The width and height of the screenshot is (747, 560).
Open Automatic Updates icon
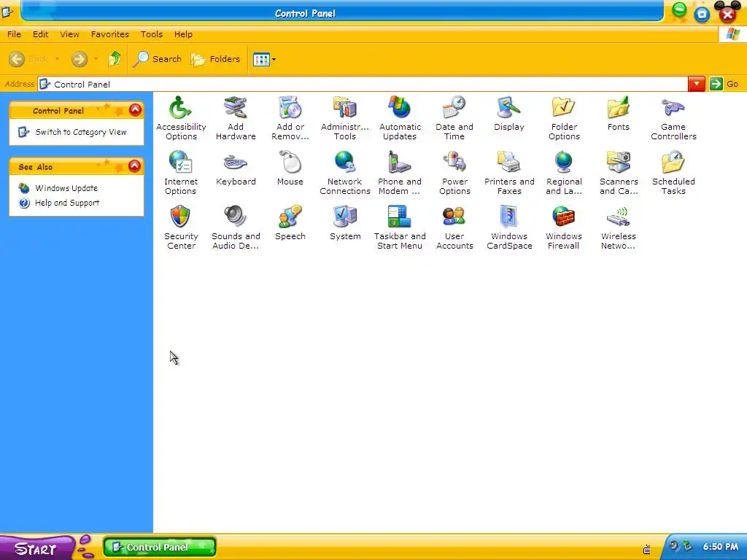400,117
